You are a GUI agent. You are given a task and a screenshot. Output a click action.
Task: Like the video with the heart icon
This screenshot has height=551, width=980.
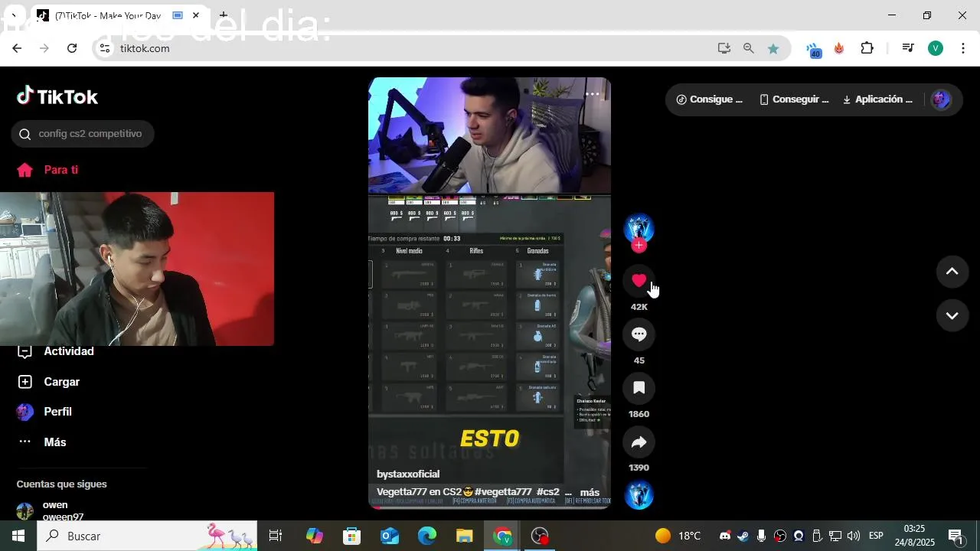[639, 281]
